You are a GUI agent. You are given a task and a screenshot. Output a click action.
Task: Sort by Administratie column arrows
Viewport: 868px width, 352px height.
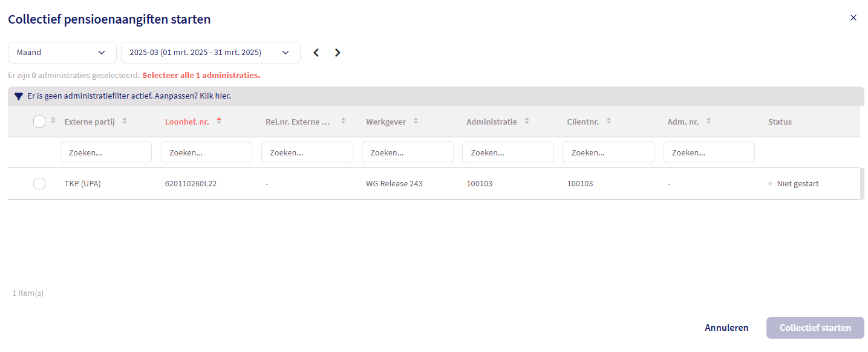coord(527,121)
